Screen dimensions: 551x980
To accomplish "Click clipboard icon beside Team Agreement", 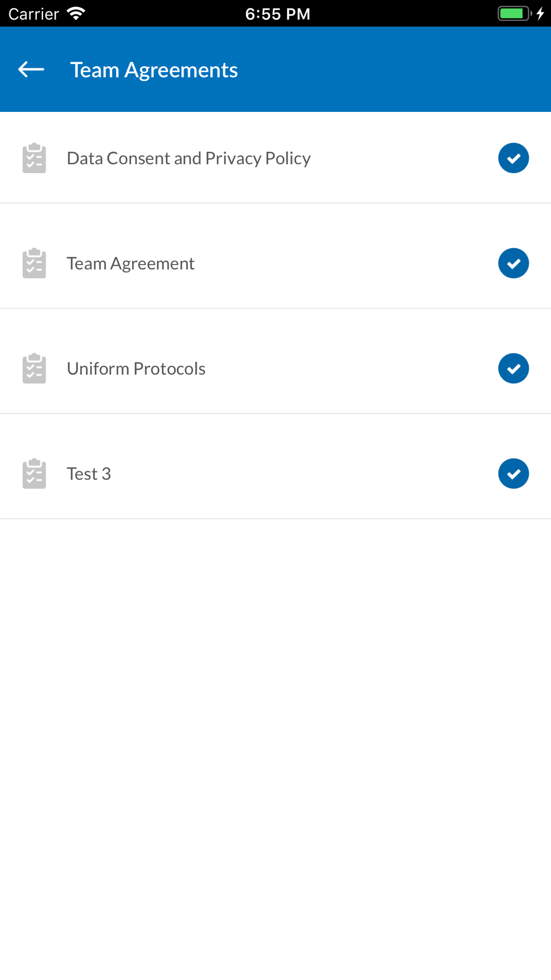I will pyautogui.click(x=34, y=263).
